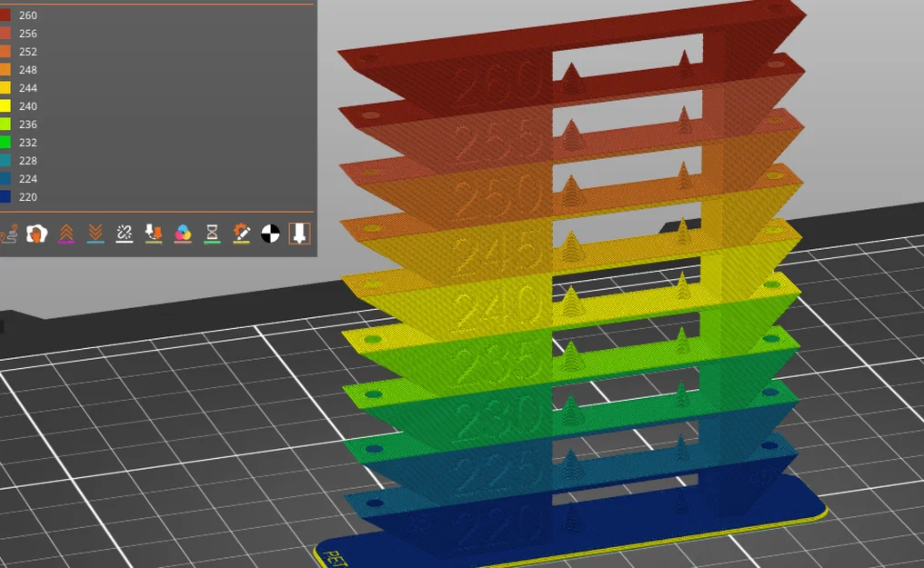Select the legend value "244"
The height and width of the screenshot is (568, 924).
coord(27,88)
